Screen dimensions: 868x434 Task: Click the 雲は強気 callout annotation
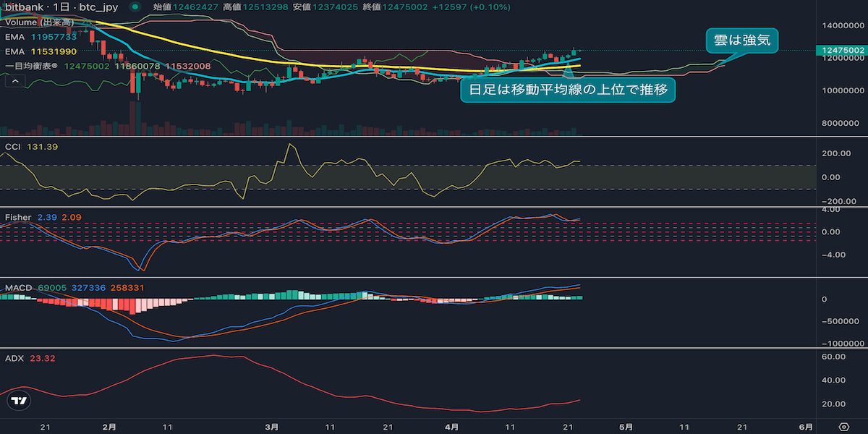pos(741,41)
